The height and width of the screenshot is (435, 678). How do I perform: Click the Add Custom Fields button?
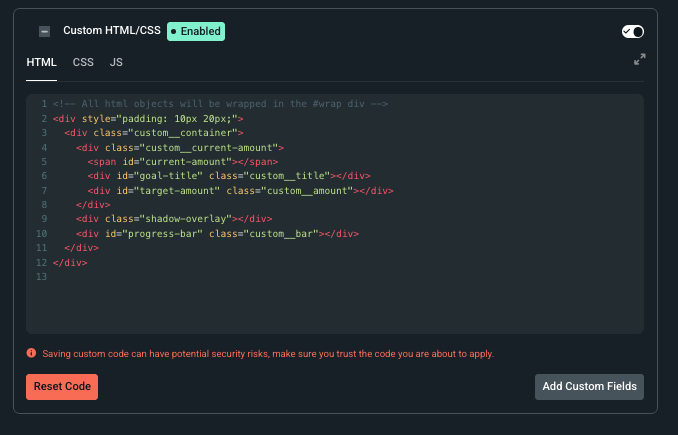[589, 387]
